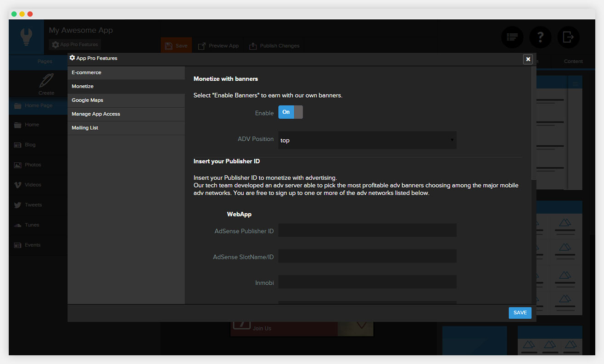604x364 pixels.
Task: Click the dialog's vertical scrollbar
Action: click(x=533, y=124)
